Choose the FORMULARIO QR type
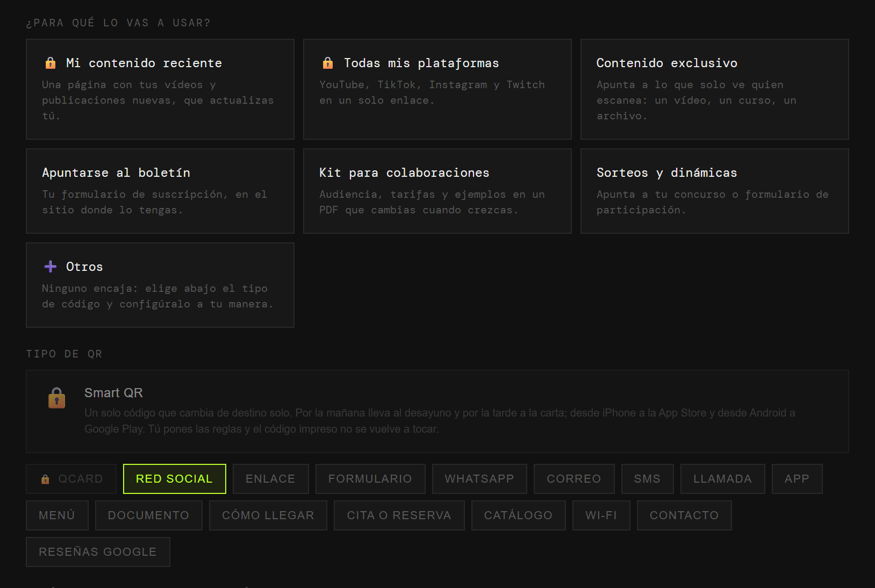The height and width of the screenshot is (588, 875). (x=370, y=479)
